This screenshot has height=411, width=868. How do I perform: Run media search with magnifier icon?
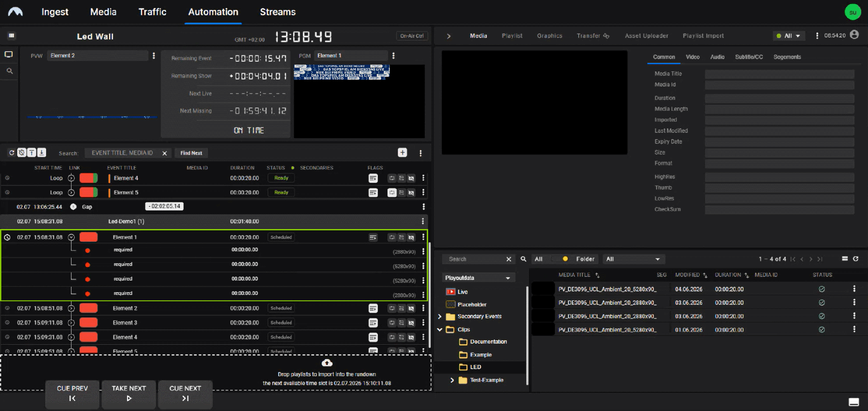pos(524,259)
